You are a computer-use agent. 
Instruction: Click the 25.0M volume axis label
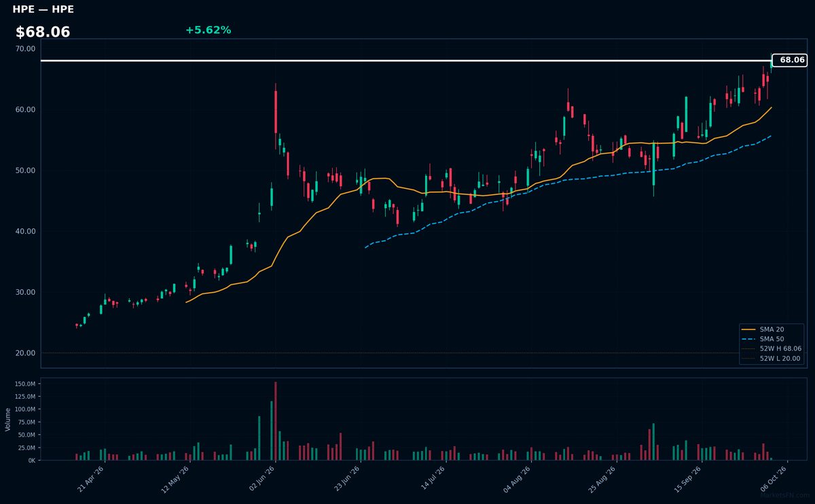(26, 448)
